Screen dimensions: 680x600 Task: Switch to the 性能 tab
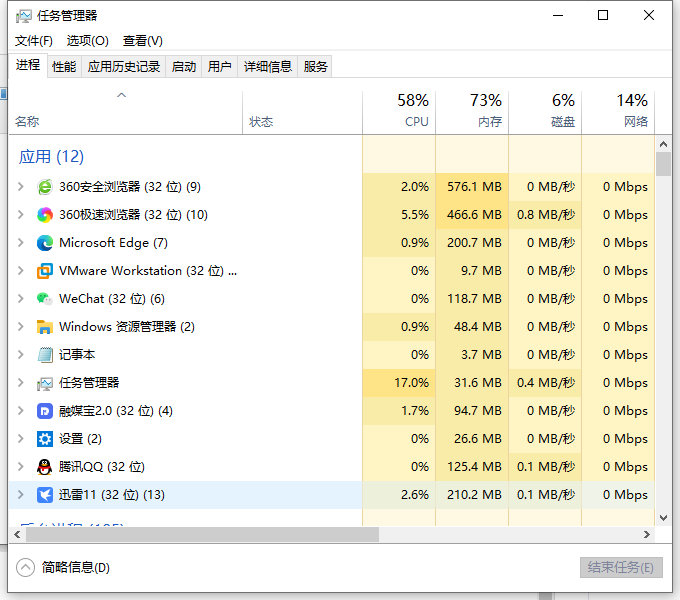[x=64, y=66]
